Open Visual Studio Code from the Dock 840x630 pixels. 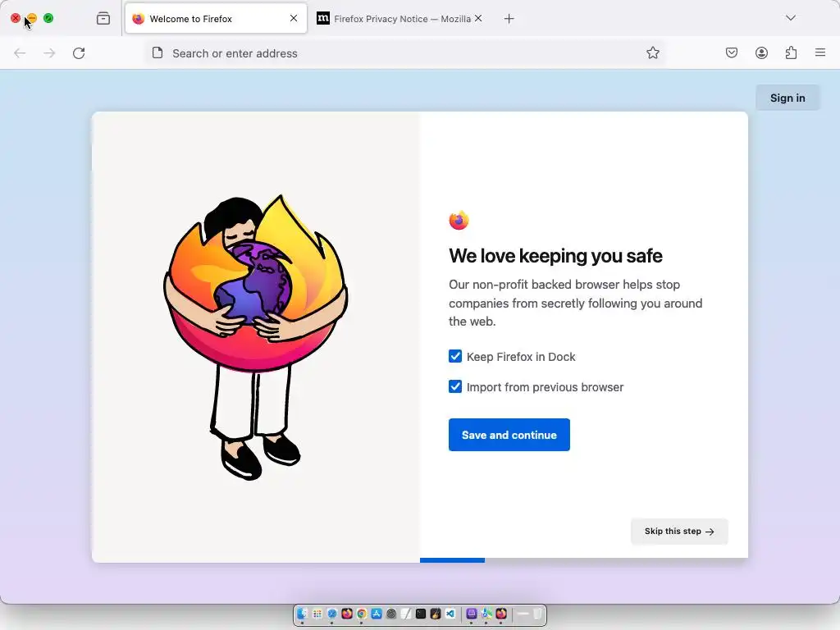coord(450,614)
